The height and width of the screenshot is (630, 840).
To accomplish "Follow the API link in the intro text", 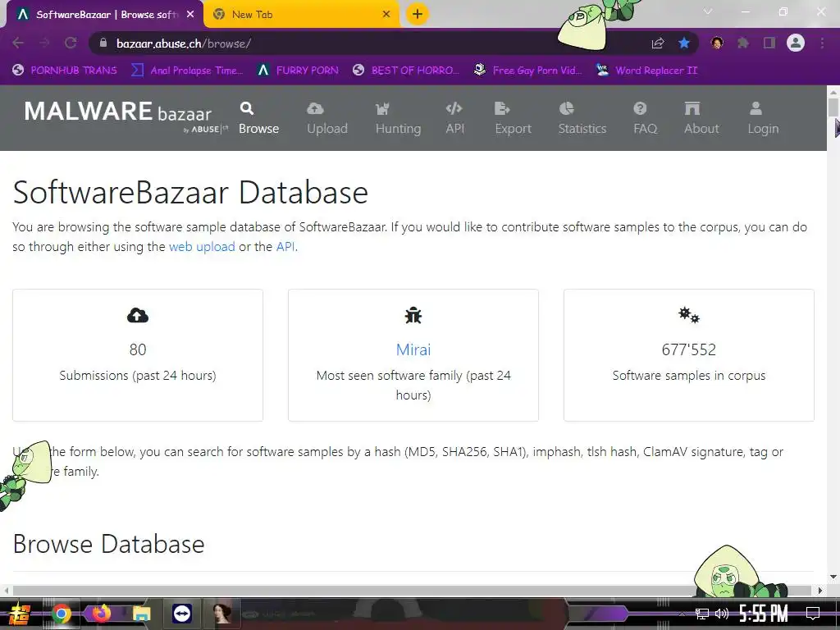I will (285, 246).
